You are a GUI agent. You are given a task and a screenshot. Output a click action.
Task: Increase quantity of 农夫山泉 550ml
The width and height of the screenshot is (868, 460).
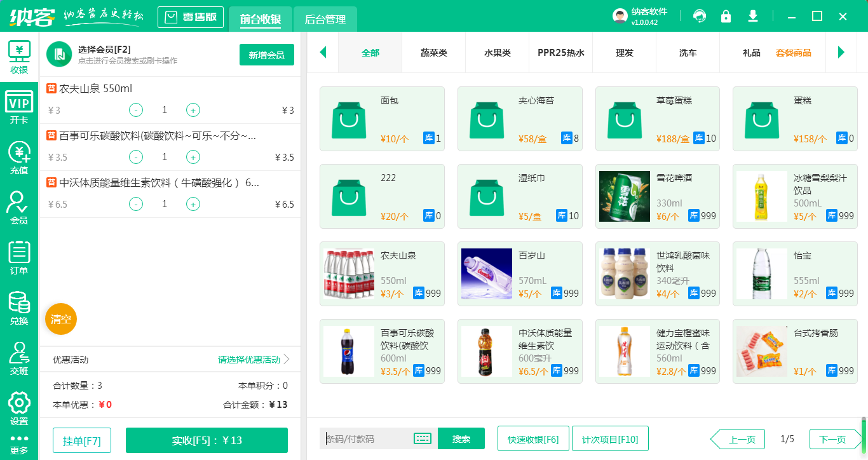pos(193,111)
